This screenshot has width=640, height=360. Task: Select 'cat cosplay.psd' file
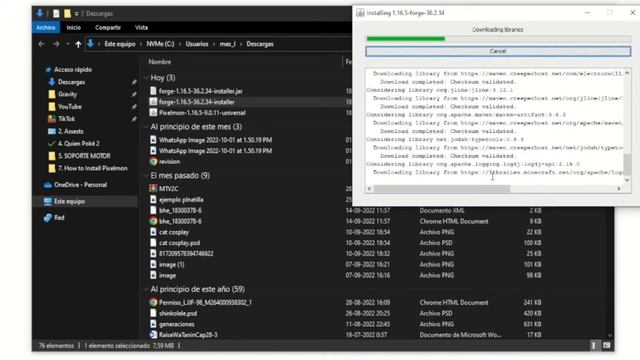pos(179,243)
